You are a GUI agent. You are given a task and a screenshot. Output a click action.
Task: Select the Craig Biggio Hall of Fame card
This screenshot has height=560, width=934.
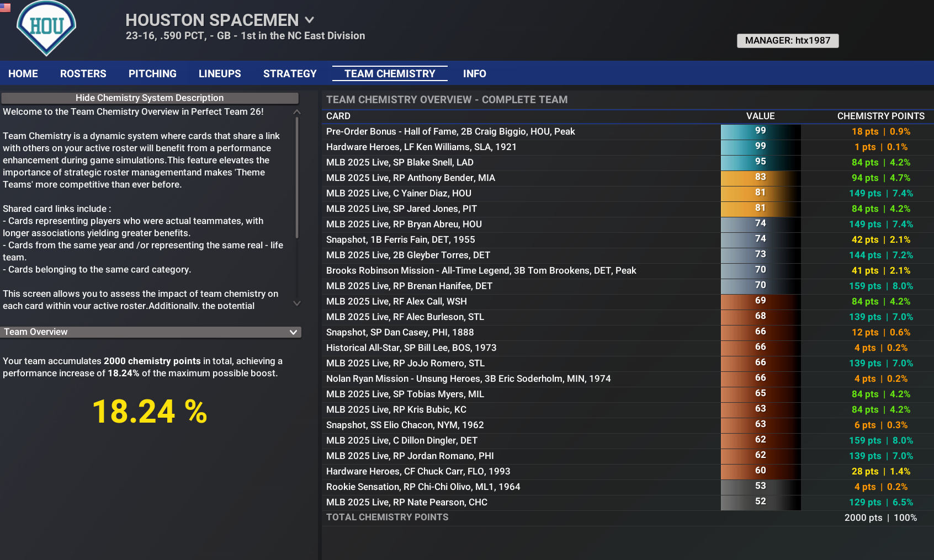(x=450, y=132)
